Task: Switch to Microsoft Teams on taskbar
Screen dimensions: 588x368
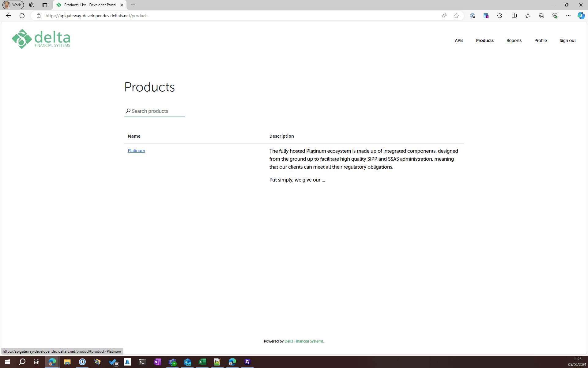Action: coord(172,362)
